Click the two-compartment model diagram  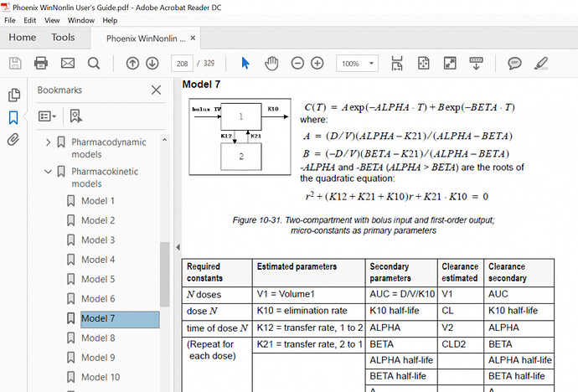(240, 137)
